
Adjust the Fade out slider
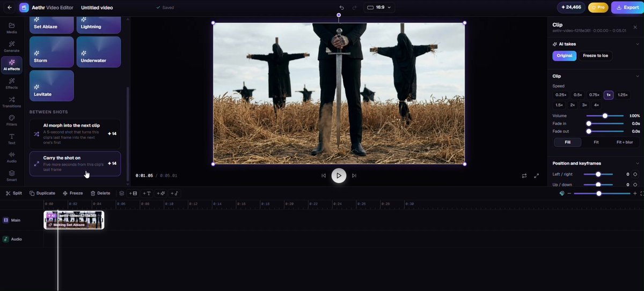605,131
